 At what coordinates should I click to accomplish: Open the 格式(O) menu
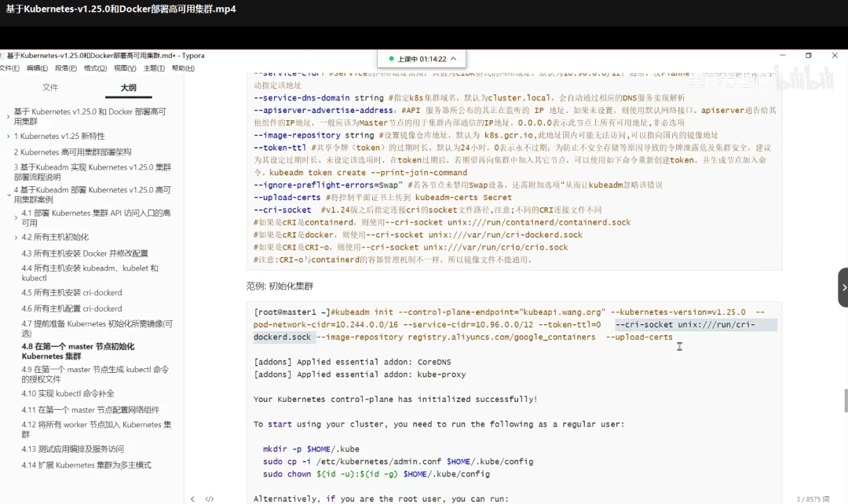click(95, 68)
